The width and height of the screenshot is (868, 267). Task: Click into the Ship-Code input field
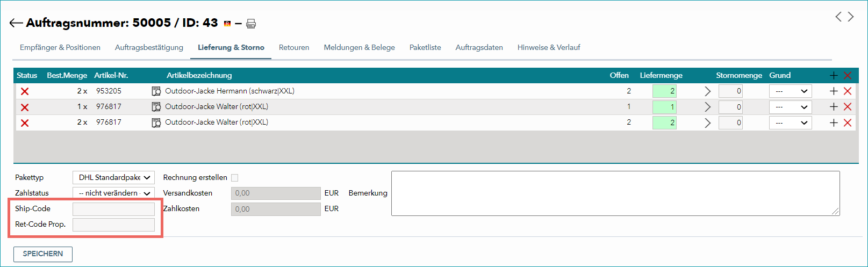(113, 209)
